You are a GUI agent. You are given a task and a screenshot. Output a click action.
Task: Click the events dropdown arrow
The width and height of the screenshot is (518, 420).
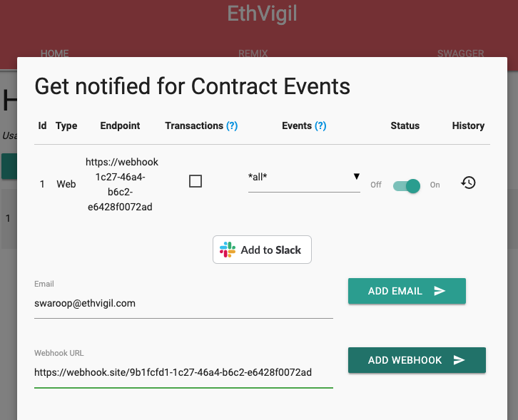(357, 176)
